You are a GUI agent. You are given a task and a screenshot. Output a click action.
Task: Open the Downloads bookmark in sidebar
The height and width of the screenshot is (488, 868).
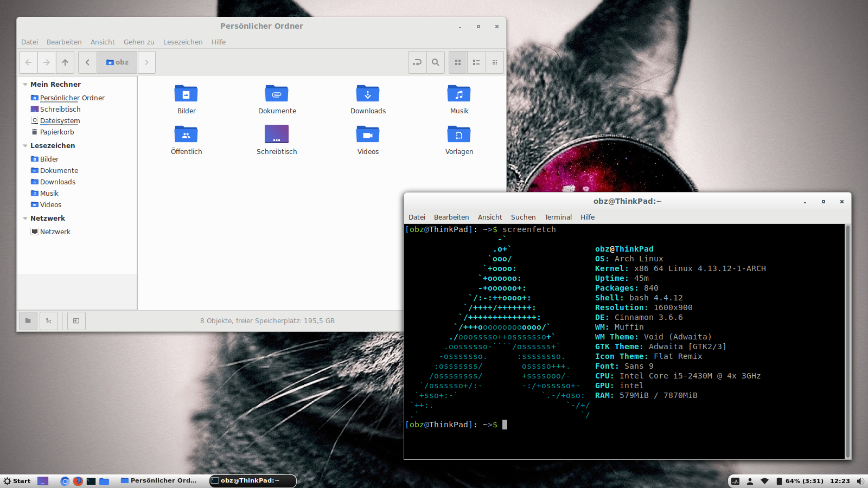[x=53, y=182]
